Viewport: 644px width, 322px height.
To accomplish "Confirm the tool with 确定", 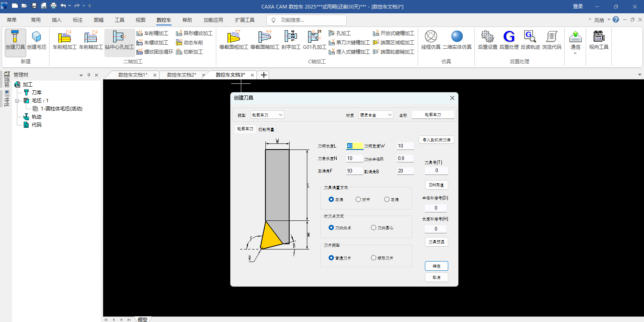I will point(437,266).
